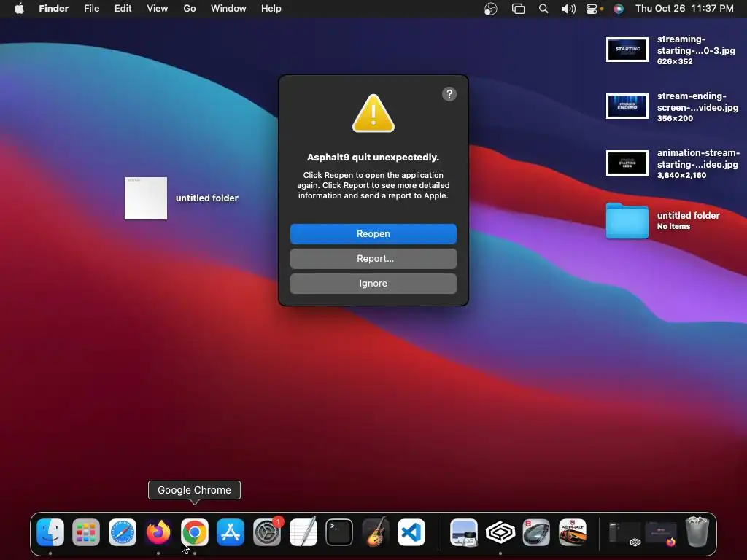This screenshot has height=560, width=747.
Task: Open the Edit menu
Action: pyautogui.click(x=123, y=9)
